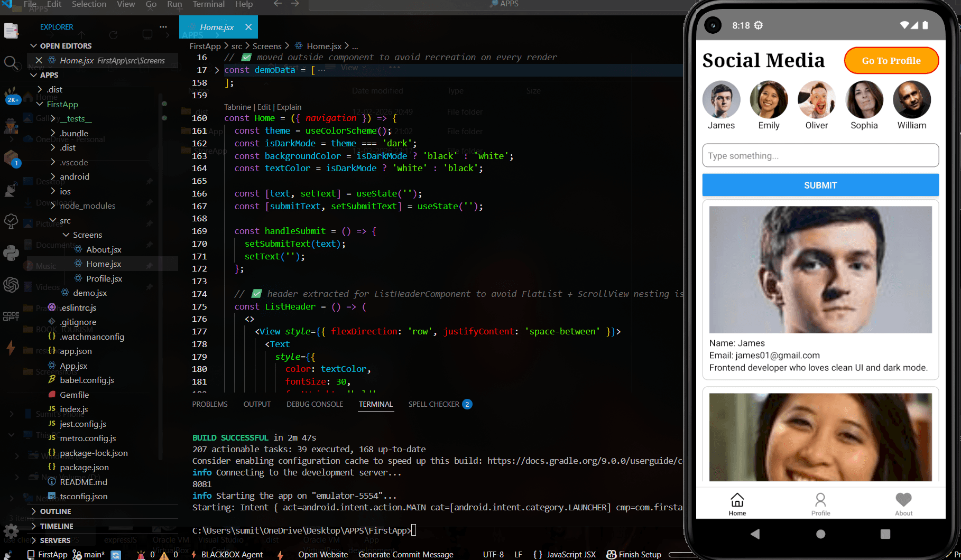The image size is (961, 560).
Task: Open the Search panel in the sidebar
Action: pyautogui.click(x=12, y=64)
